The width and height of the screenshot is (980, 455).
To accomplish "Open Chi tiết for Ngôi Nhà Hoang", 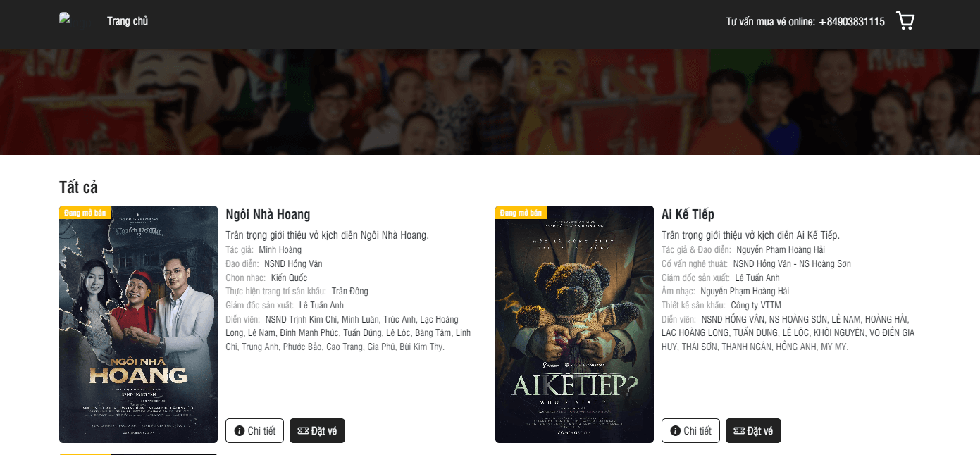I will tap(254, 430).
